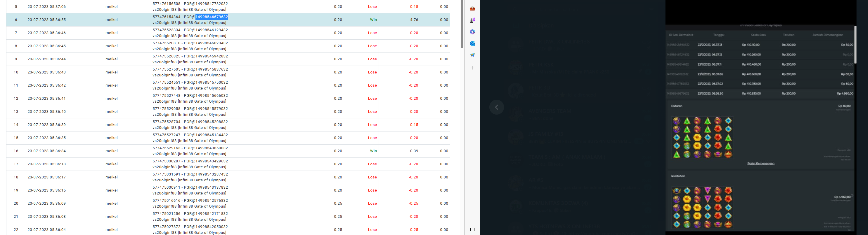Screen dimensions: 868x235
Task: Click the Win result in row 6
Action: pyautogui.click(x=373, y=20)
